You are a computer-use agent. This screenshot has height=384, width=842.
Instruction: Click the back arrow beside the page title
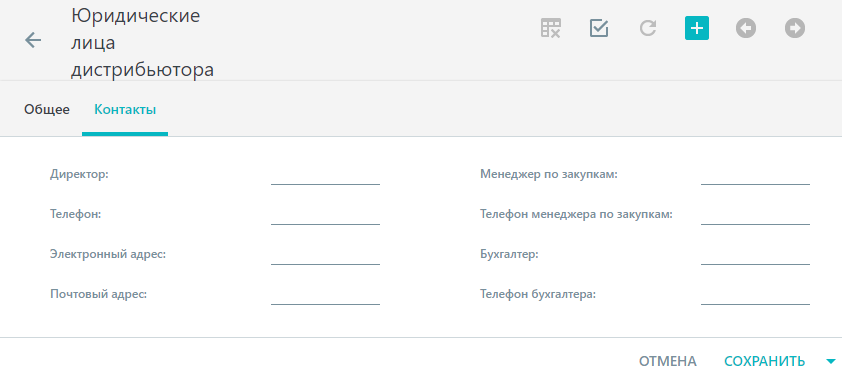[x=33, y=40]
